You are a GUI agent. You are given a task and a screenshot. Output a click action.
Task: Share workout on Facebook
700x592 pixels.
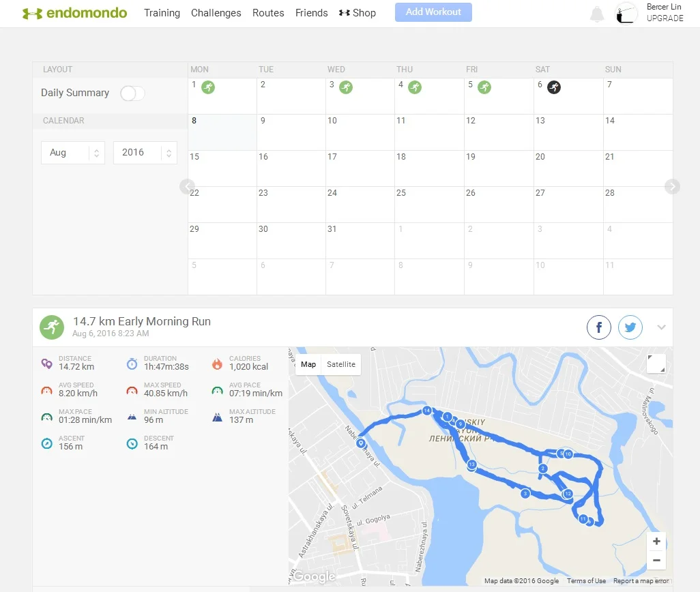click(598, 327)
